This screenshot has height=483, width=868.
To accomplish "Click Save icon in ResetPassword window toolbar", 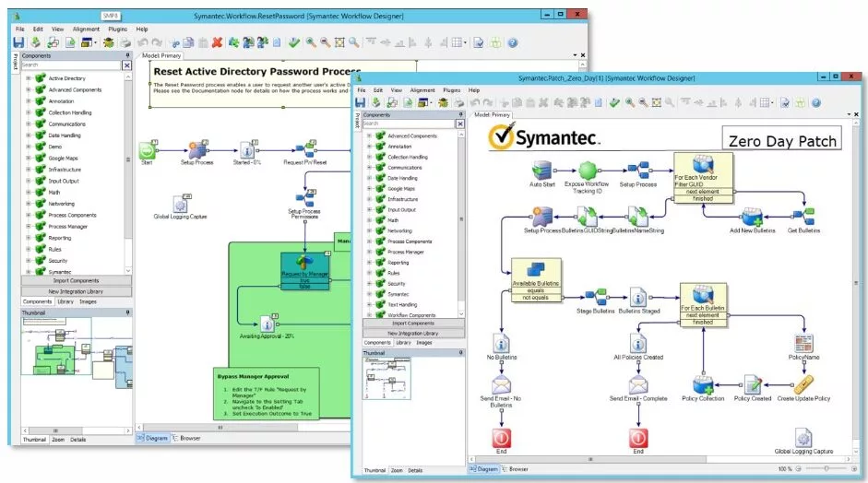I will click(x=19, y=42).
